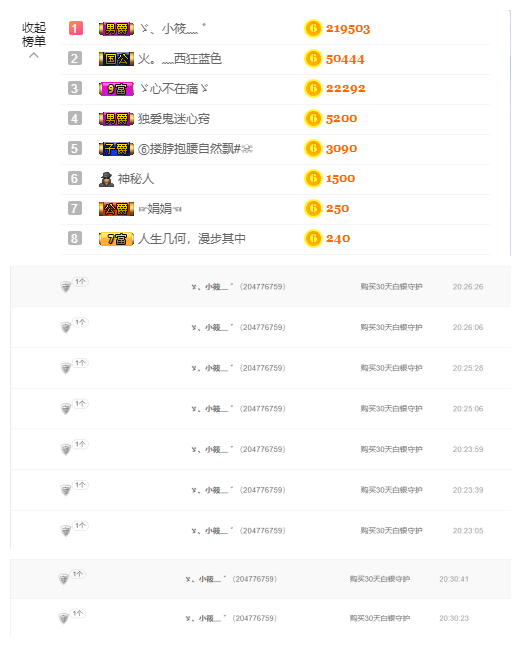521x647 pixels.
Task: Click the 神秘人 mystery avatar icon
Action: point(106,179)
